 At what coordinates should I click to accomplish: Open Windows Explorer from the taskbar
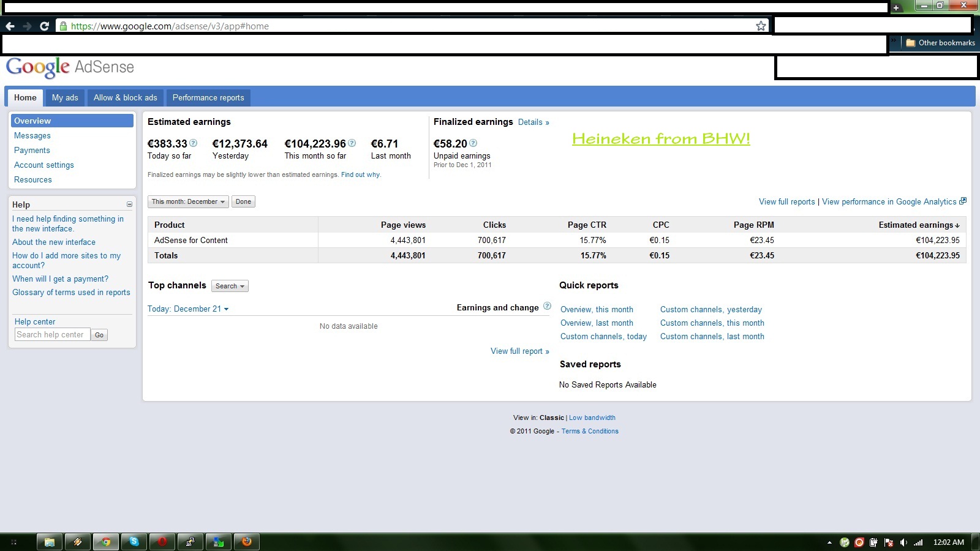[50, 542]
